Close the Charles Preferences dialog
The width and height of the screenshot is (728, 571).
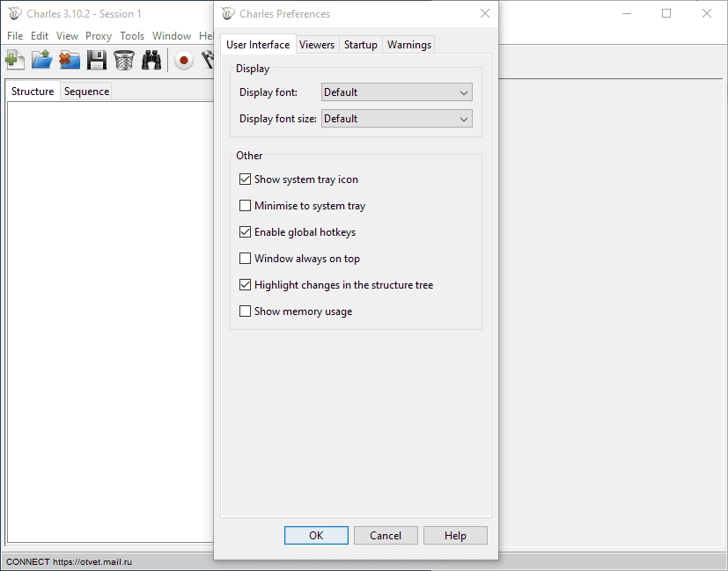485,13
